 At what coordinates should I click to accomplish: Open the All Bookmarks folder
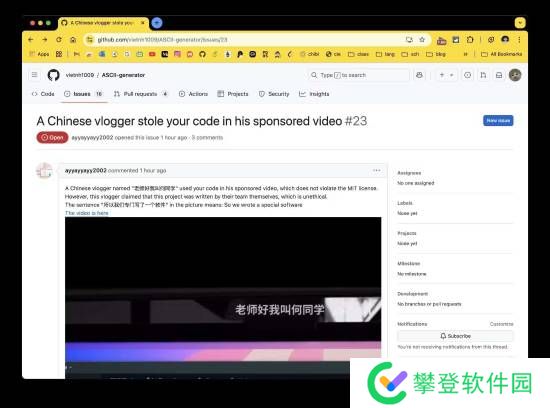tap(501, 54)
